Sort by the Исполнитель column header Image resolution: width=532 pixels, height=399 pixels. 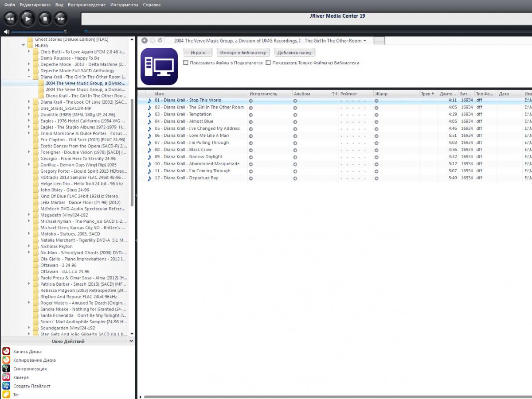270,93
